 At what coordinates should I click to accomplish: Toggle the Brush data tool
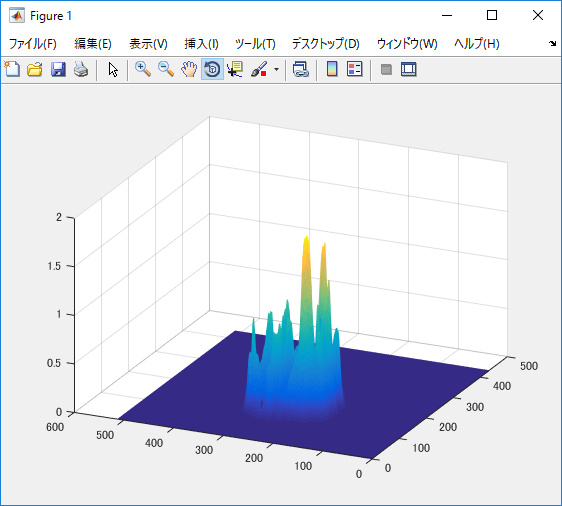(259, 69)
